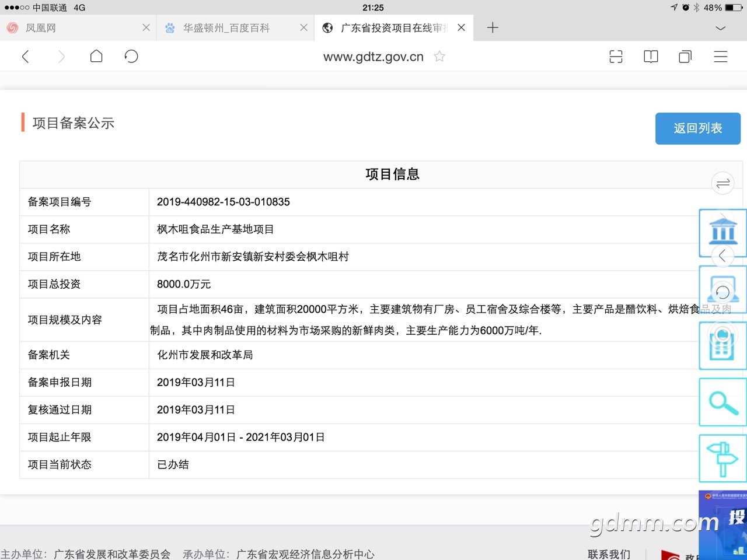Open a new browser tab
Screen dimensions: 747x560
493,28
